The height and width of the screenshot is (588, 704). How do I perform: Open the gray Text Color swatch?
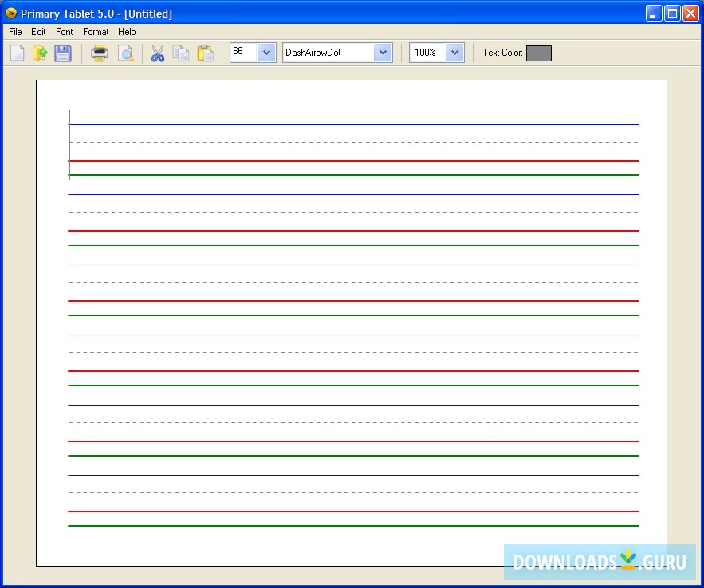pos(539,53)
